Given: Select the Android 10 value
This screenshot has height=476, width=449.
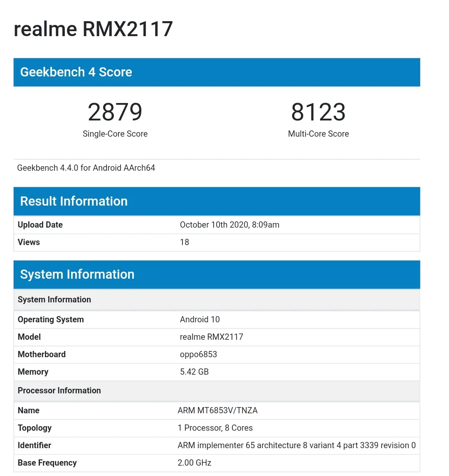Looking at the screenshot, I should 200,320.
